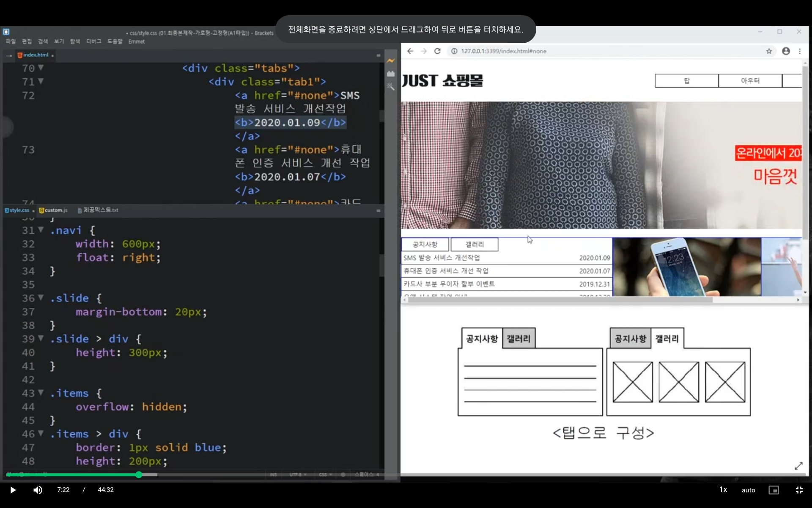Bookmark page with the star icon
This screenshot has height=508, width=812.
769,51
